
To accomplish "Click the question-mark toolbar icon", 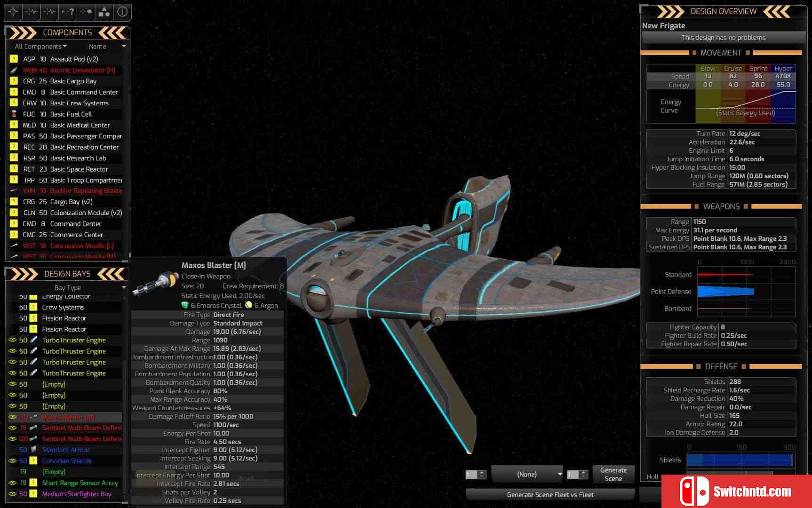I will (68, 12).
